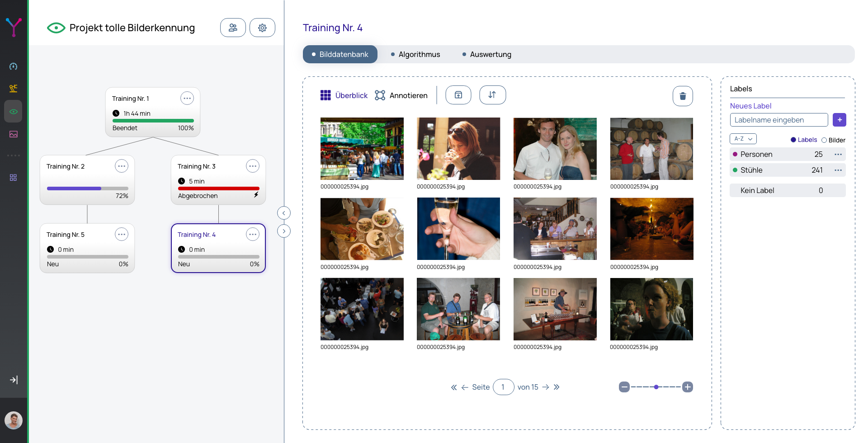This screenshot has width=868, height=443.
Task: Select the Kein Label row
Action: tap(788, 190)
